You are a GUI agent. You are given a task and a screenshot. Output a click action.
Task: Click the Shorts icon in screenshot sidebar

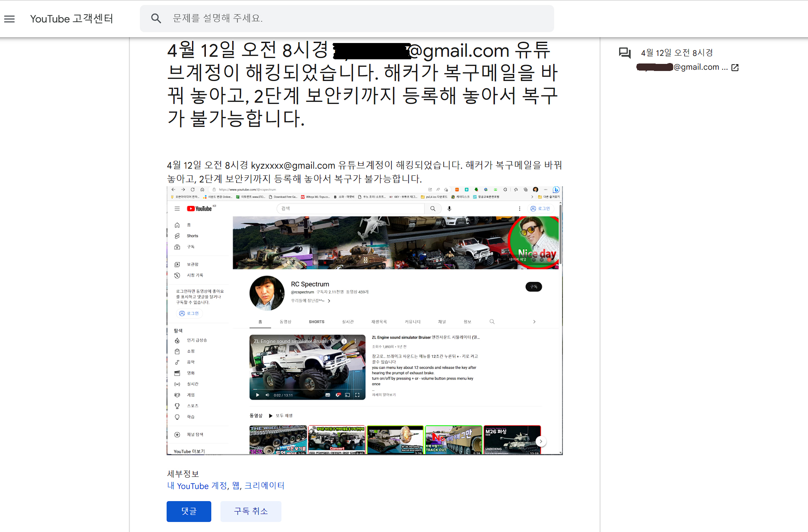pos(177,236)
